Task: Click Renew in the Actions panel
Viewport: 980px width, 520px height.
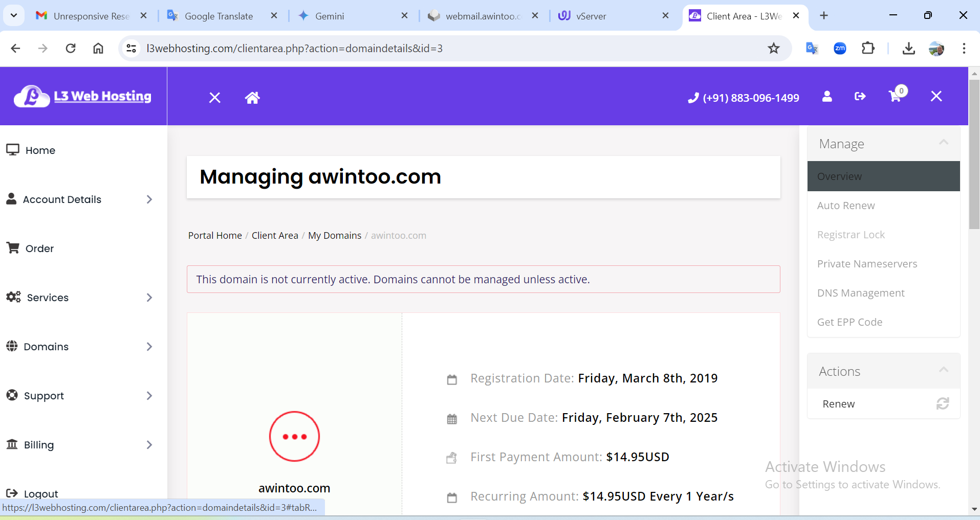Action: click(883, 404)
